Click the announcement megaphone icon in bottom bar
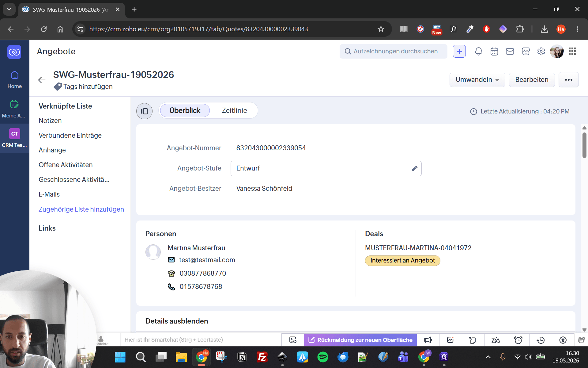588x368 pixels. (x=428, y=340)
